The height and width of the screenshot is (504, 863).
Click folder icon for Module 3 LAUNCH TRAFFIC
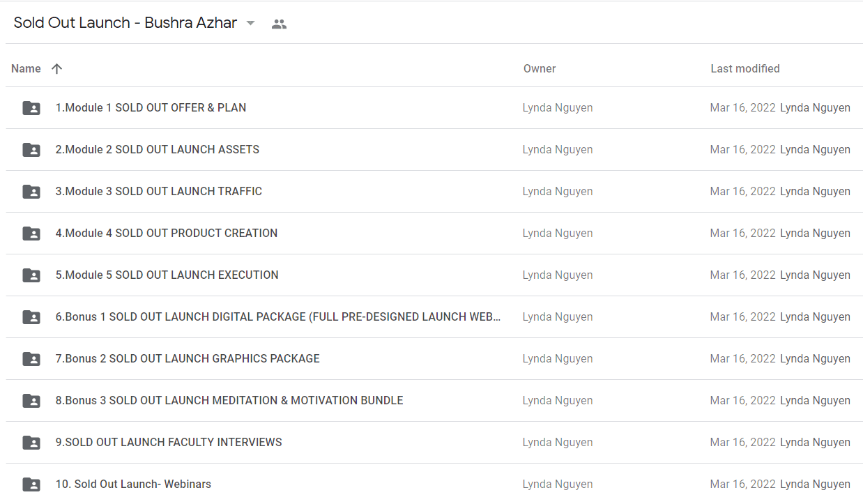tap(31, 192)
